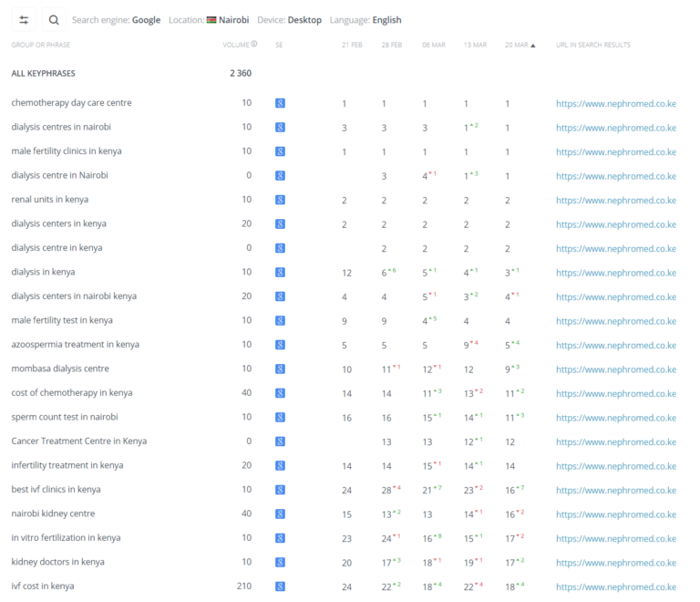Open URL link for chemotherapy day care centre
700x602 pixels.
615,104
